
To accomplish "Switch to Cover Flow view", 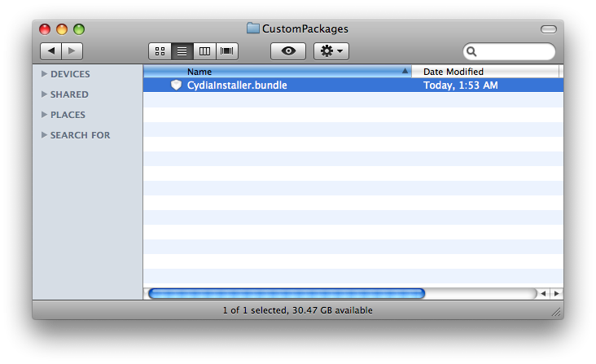I will click(x=227, y=51).
